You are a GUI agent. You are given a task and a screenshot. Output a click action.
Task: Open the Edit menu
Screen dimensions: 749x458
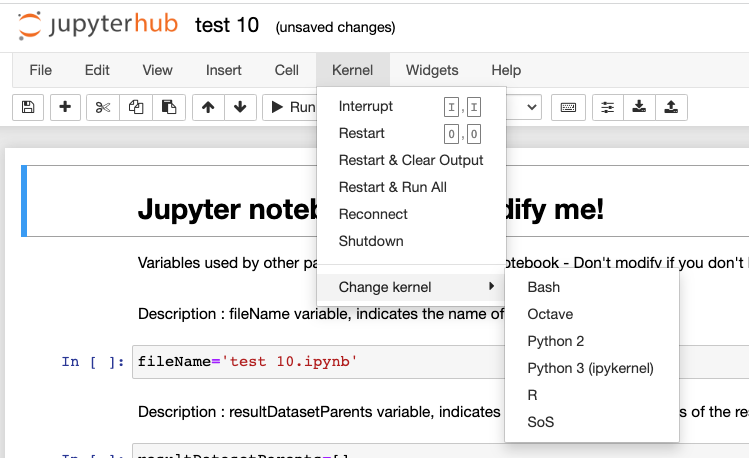pyautogui.click(x=97, y=70)
